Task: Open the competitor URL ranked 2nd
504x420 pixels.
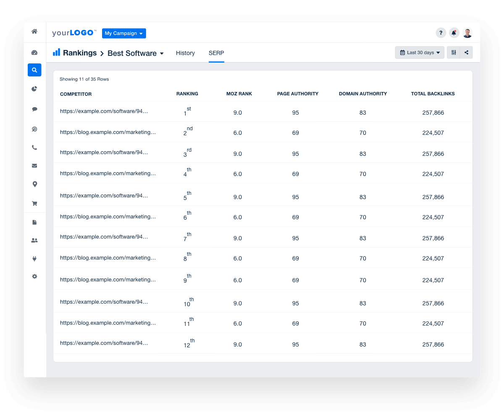Action: [x=108, y=132]
